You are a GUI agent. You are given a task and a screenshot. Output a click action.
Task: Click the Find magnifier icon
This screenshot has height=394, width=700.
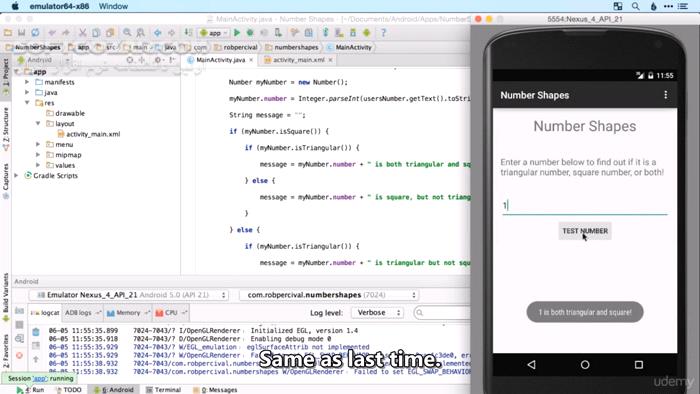[127, 33]
